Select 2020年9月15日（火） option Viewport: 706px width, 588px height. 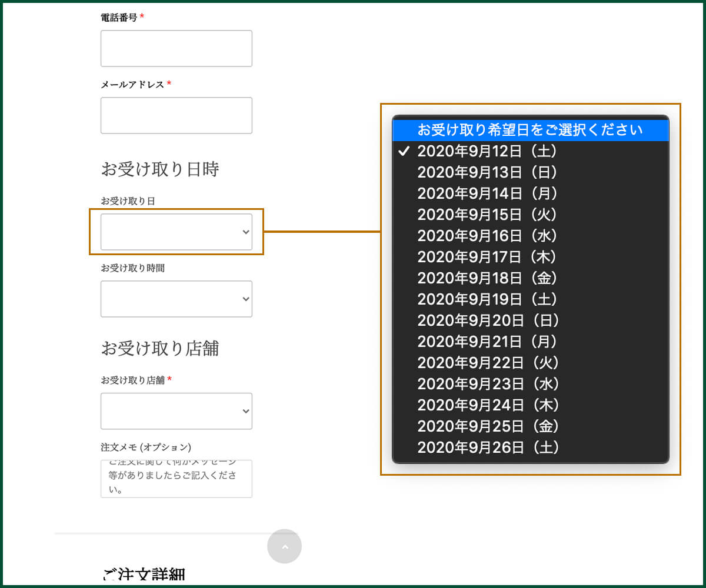coord(488,215)
